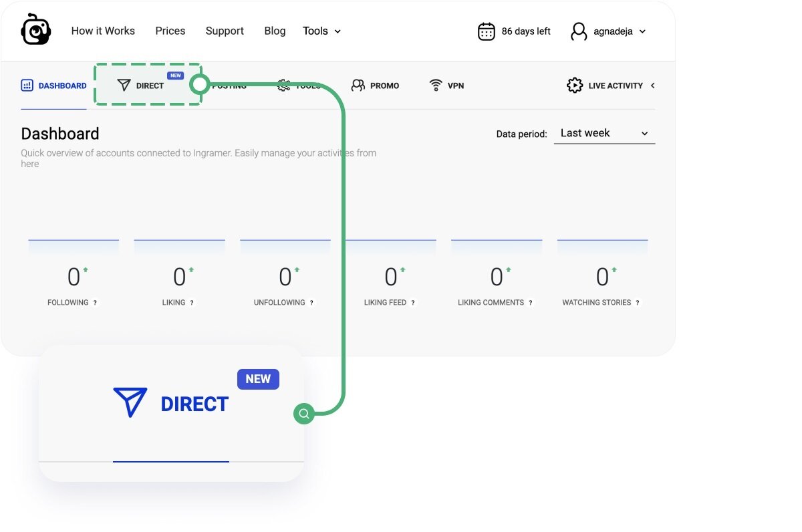Switch to the Posting tab
Screen dimensions: 802x532
[x=229, y=85]
